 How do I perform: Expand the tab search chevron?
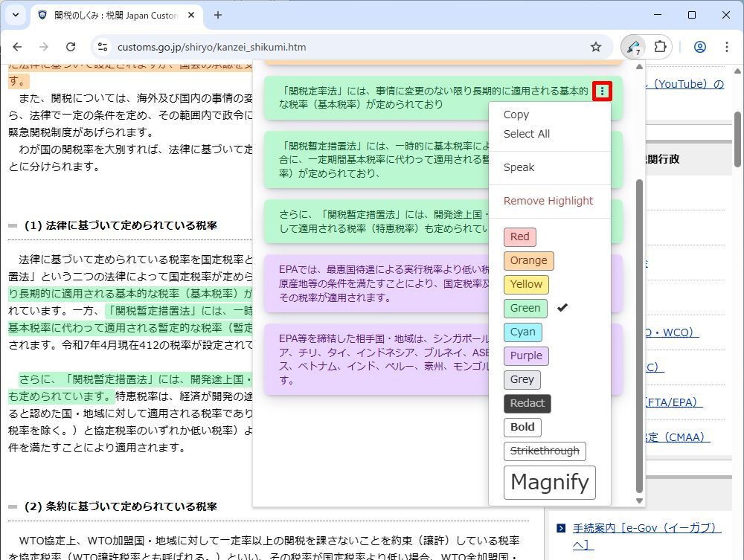(16, 15)
